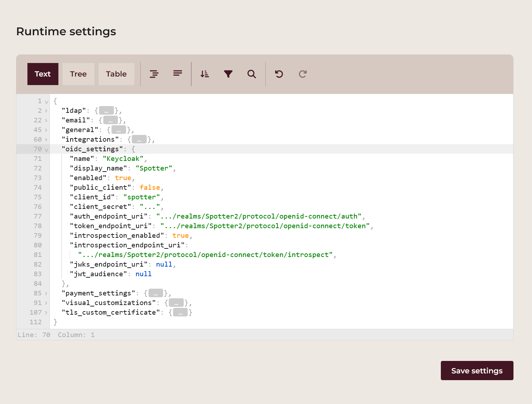Expand collapsed email object via '...' placeholder
The height and width of the screenshot is (404, 532).
110,120
